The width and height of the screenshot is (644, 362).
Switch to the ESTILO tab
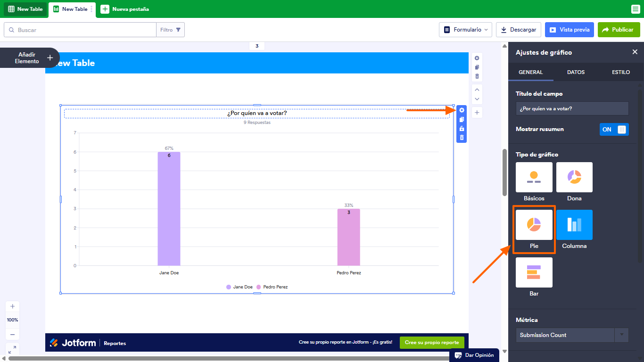[620, 72]
